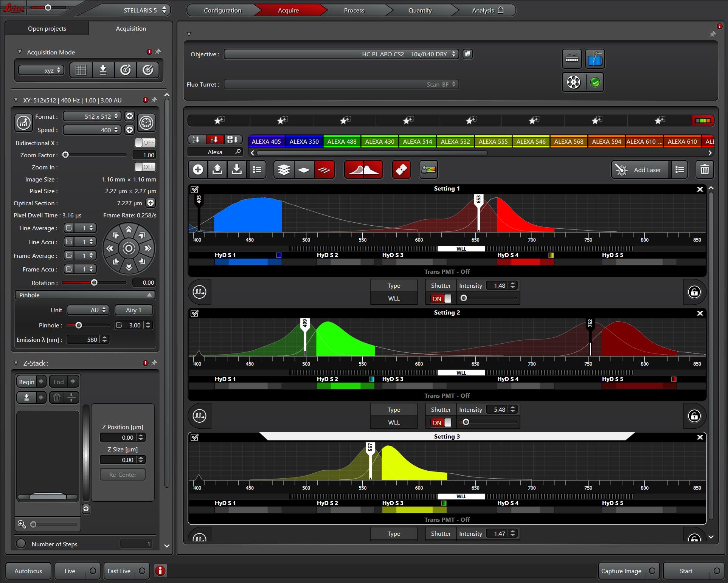Open the xyz acquisition mode dropdown
This screenshot has height=583, width=728.
point(41,70)
